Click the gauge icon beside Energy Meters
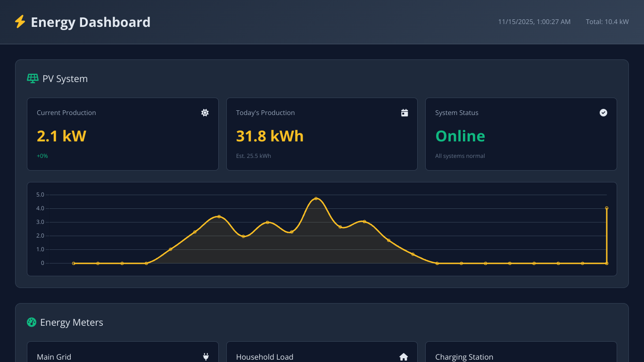 tap(32, 322)
